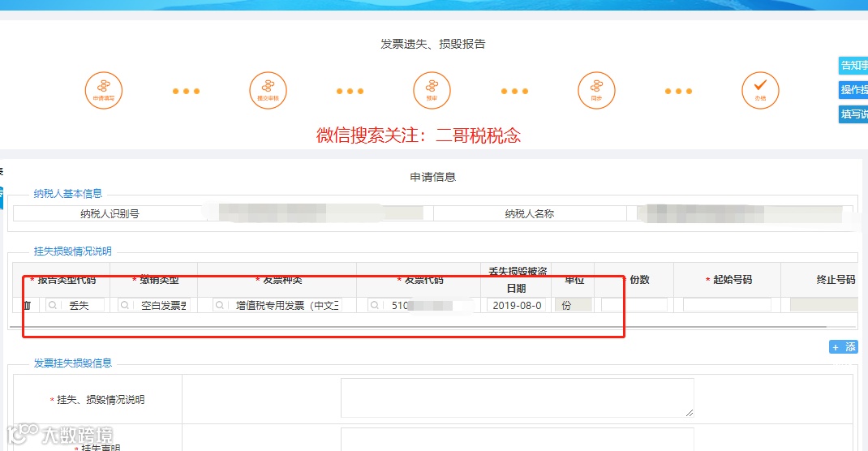Open the 操作提示 side button
This screenshot has width=868, height=451.
pos(853,90)
